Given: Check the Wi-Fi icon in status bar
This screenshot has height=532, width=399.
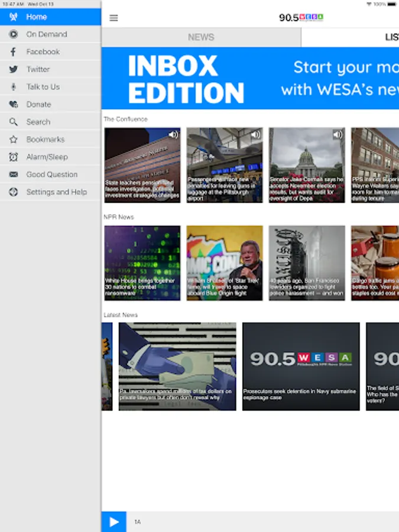Looking at the screenshot, I should pyautogui.click(x=369, y=4).
